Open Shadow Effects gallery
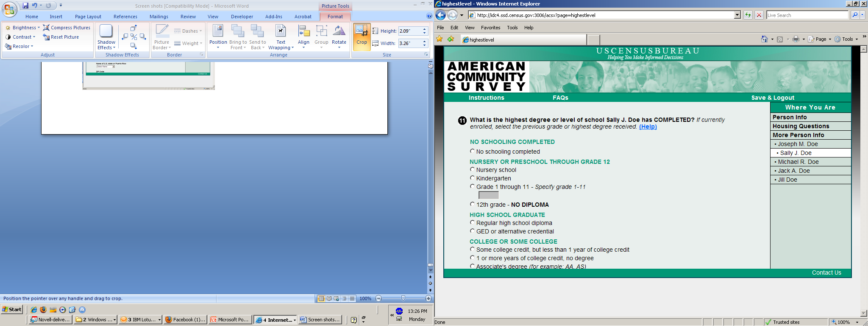The image size is (868, 326). [x=106, y=37]
